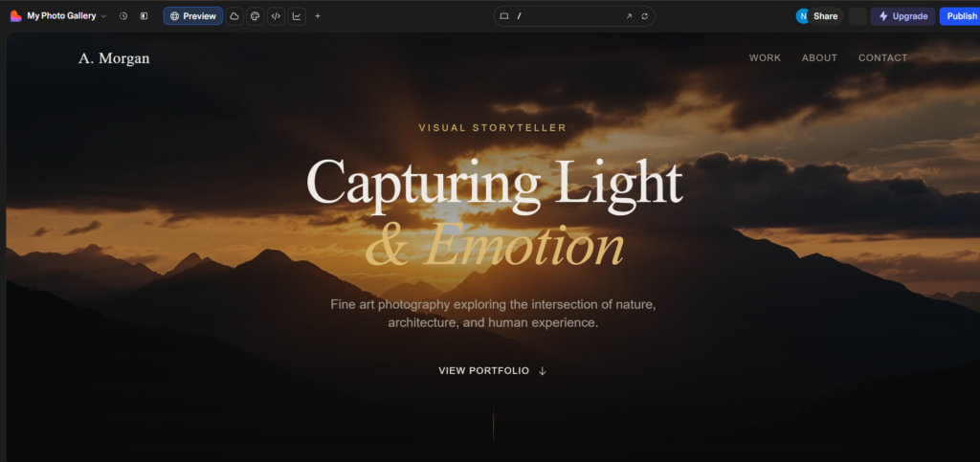Click the URL path input field
This screenshot has width=980, height=462.
click(568, 16)
